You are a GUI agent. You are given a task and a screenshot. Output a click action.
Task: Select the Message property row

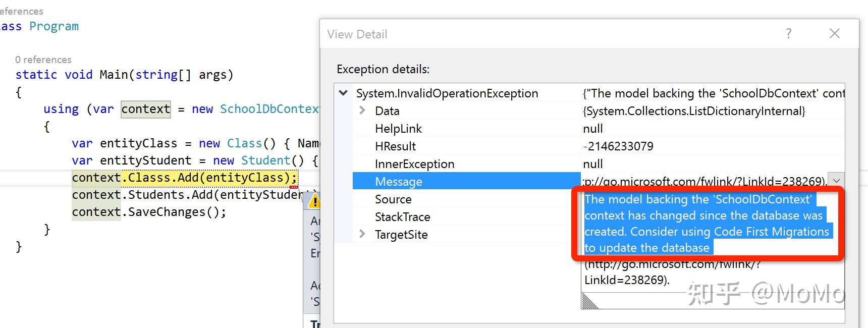pos(399,182)
